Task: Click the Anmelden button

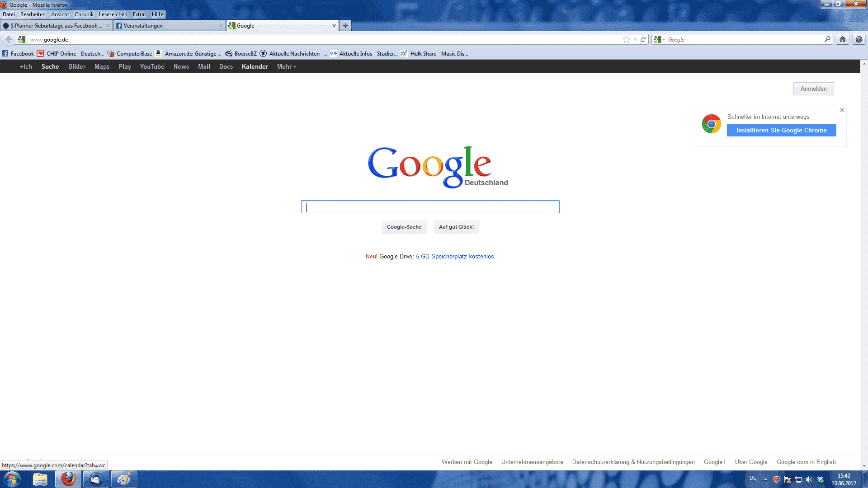Action: (813, 89)
